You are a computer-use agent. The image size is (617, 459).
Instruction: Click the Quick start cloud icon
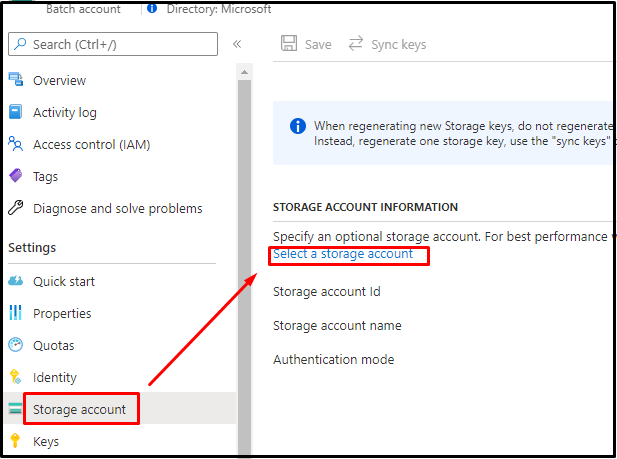click(16, 281)
